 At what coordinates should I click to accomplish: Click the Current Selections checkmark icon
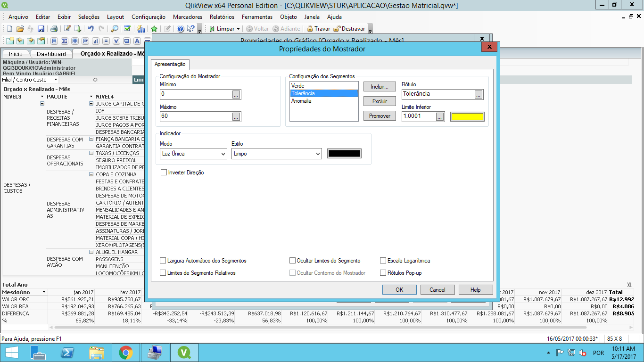coord(127,29)
